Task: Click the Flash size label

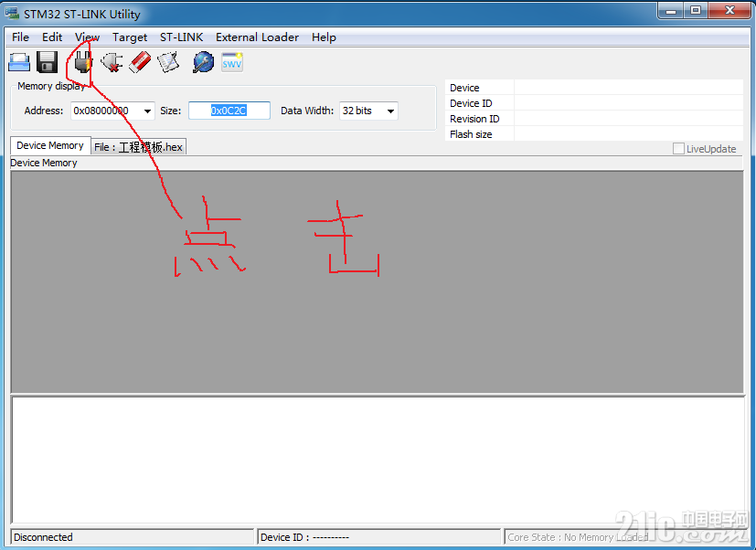Action: pyautogui.click(x=471, y=134)
